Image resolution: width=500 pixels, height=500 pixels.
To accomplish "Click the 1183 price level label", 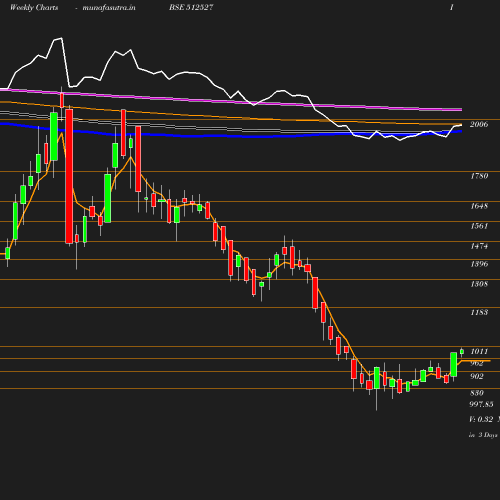I will point(479,312).
